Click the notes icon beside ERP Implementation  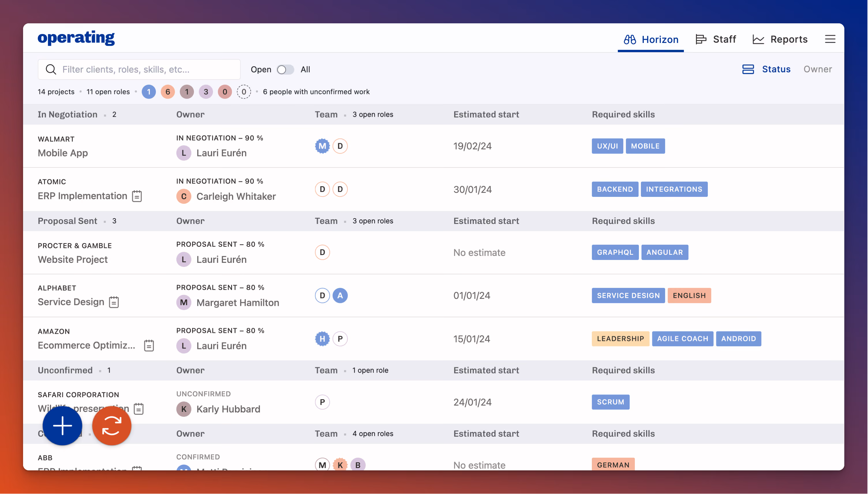[137, 196]
